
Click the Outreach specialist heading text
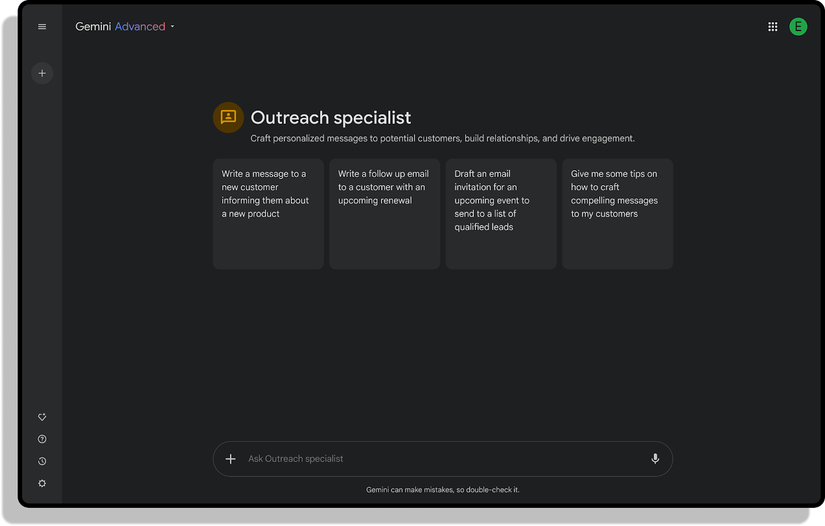click(x=330, y=118)
